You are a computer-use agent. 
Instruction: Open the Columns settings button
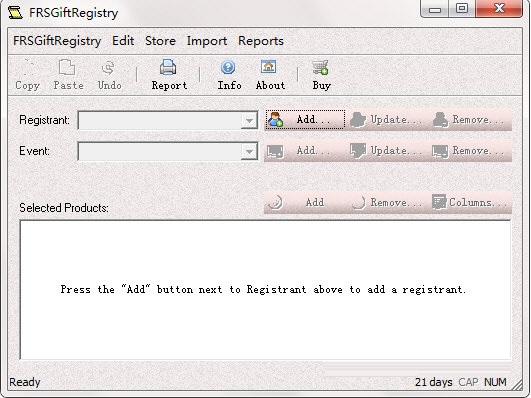471,203
